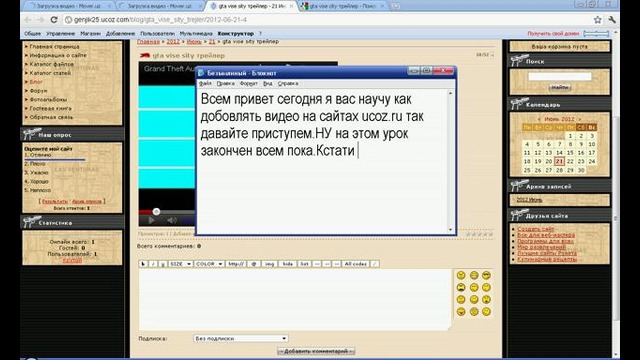
Task: Open the Правка menu in Notepad
Action: pyautogui.click(x=225, y=83)
